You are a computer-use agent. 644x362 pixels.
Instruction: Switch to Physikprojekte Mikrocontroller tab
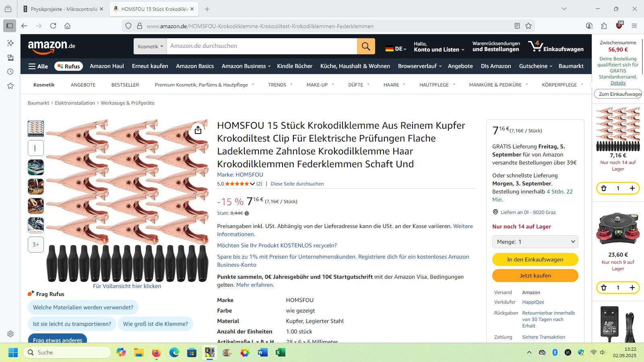click(63, 9)
